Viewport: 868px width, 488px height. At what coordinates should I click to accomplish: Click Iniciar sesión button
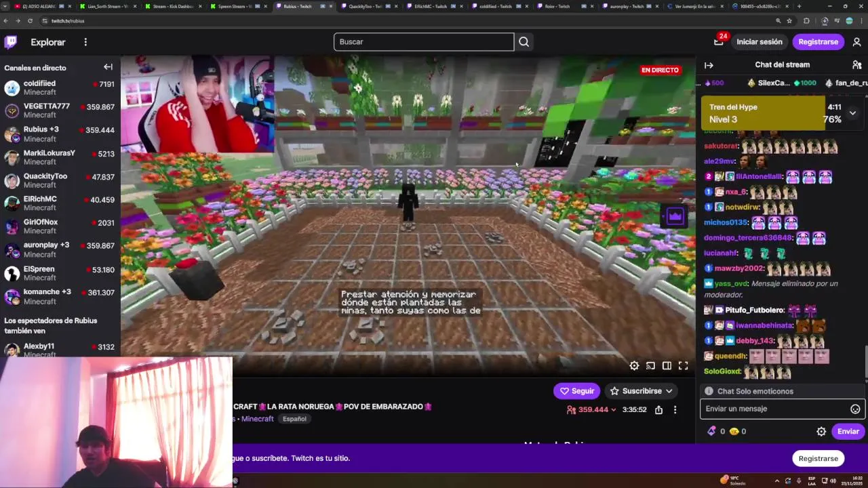point(759,42)
